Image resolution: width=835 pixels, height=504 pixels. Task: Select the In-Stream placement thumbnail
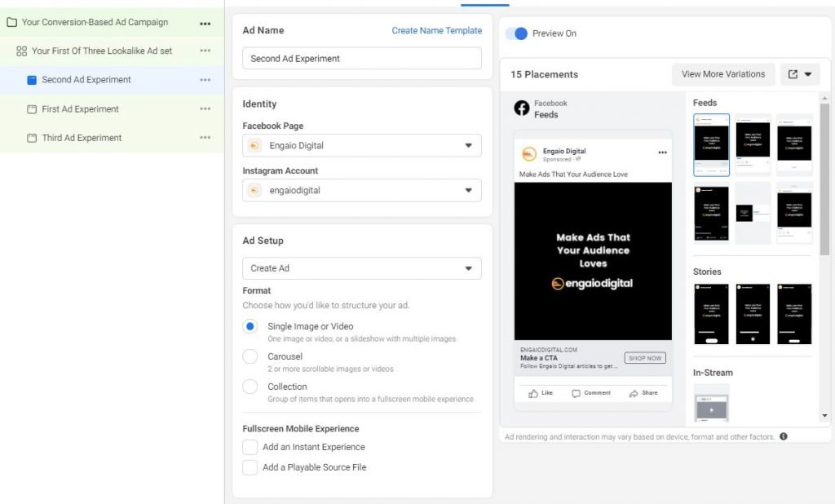[x=711, y=404]
